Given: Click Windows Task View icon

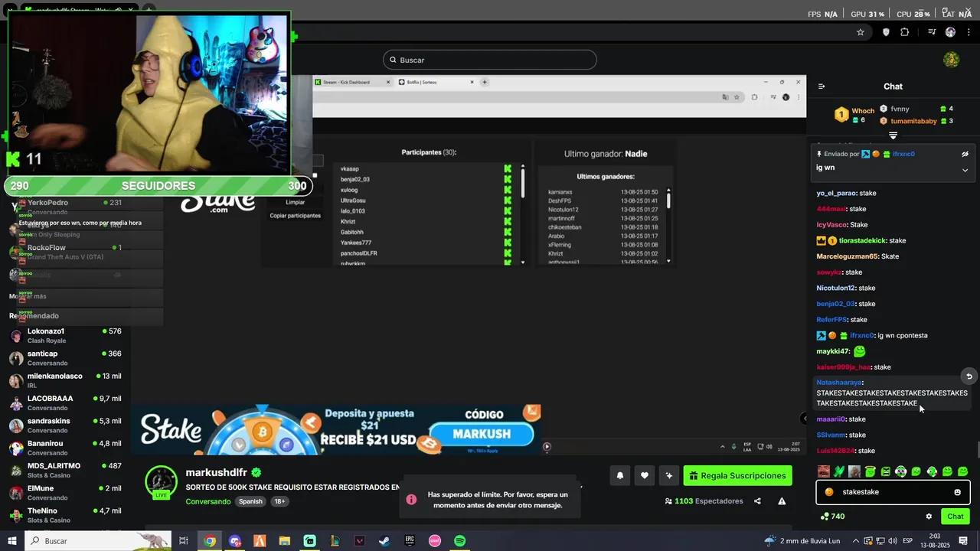Looking at the screenshot, I should [184, 541].
